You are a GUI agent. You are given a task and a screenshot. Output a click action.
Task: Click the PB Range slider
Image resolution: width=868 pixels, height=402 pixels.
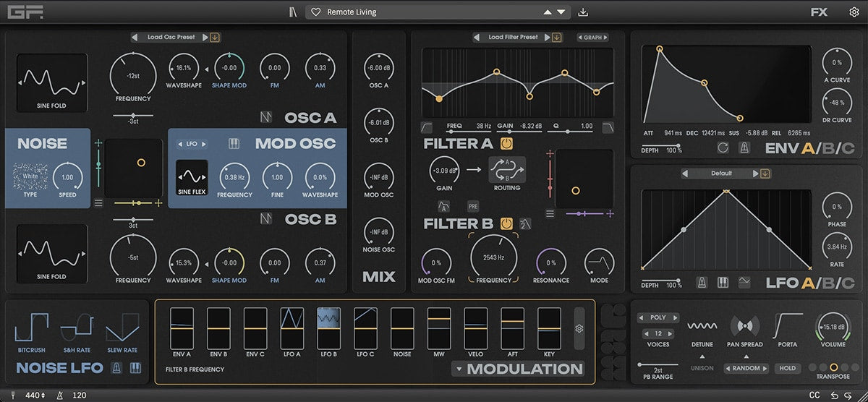pos(658,366)
